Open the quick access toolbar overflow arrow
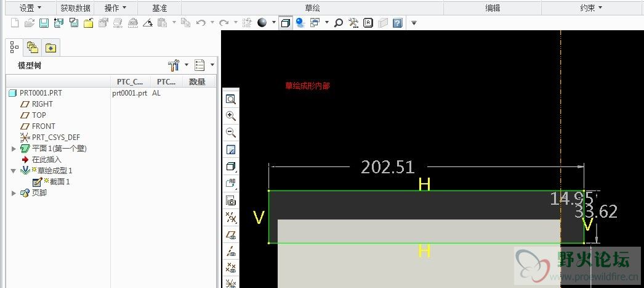 coord(414,23)
